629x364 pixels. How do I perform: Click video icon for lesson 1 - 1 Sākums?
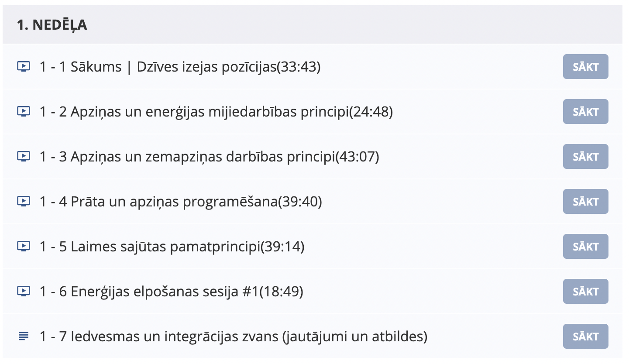pos(24,67)
